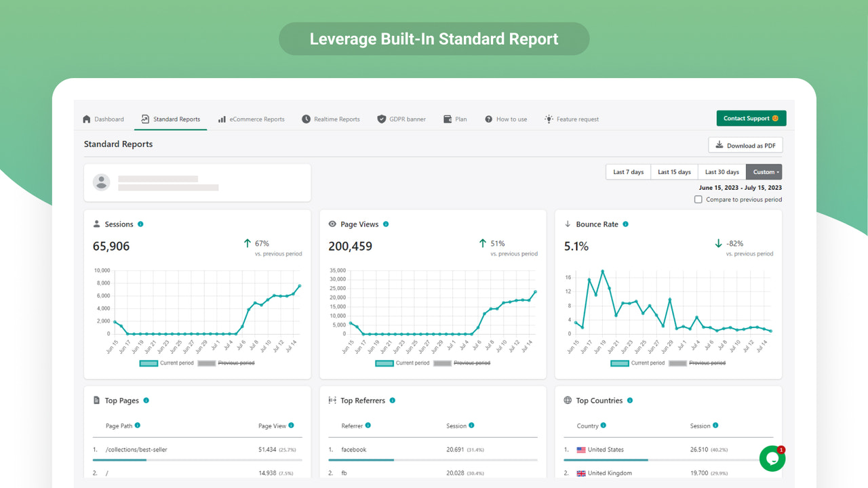The height and width of the screenshot is (488, 868).
Task: Open the GDPR banner shield icon
Action: point(381,119)
